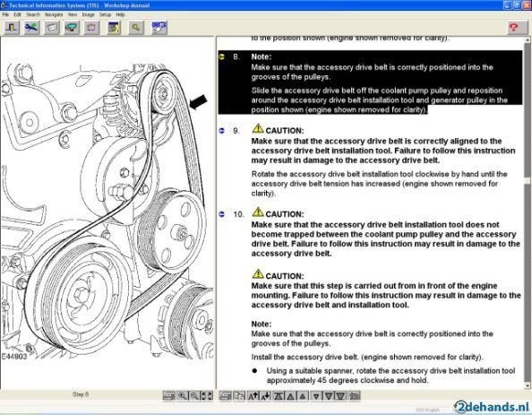Click the pink clipboard toolbar icon
Viewport: 532px width, 415px height.
91,28
